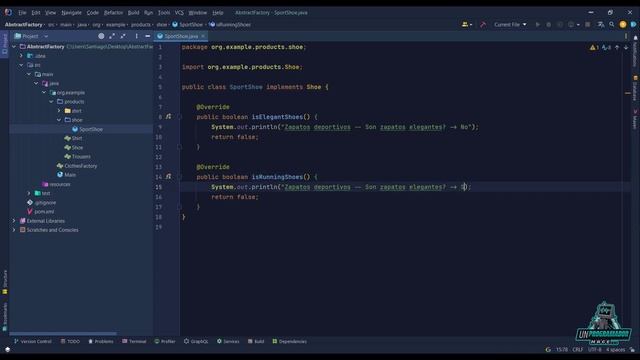Expand the shirt package
640x360 pixels.
59,111
